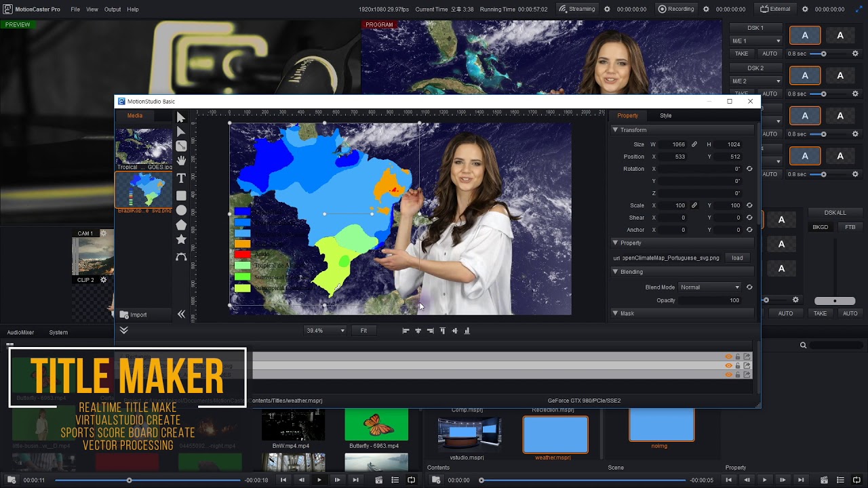Viewport: 868px width, 488px height.
Task: Open the Output menu
Action: tap(113, 9)
